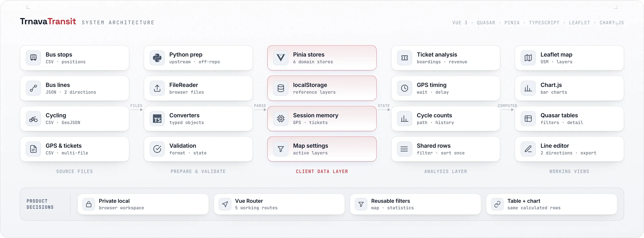This screenshot has height=238, width=644.
Task: Click the pencil icon on Line editor
Action: point(528,149)
